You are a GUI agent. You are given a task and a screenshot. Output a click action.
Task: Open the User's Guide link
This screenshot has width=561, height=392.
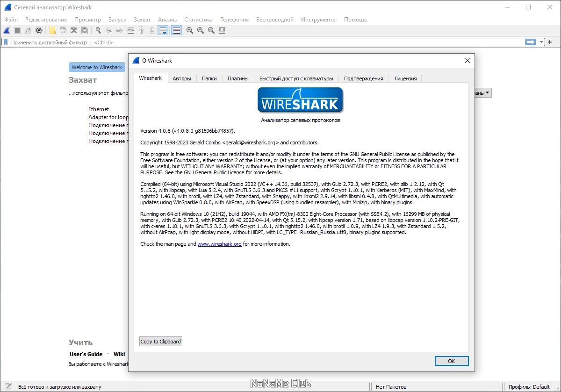(86, 354)
